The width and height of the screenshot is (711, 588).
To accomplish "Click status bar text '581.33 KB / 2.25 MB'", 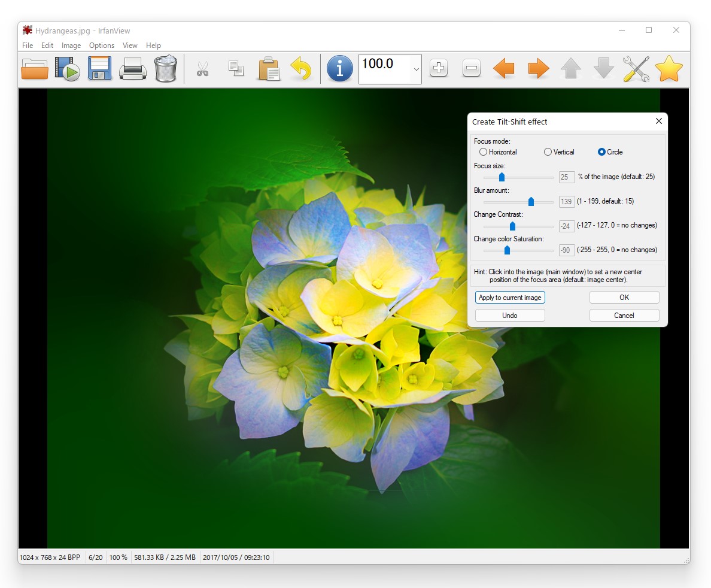I will point(165,557).
